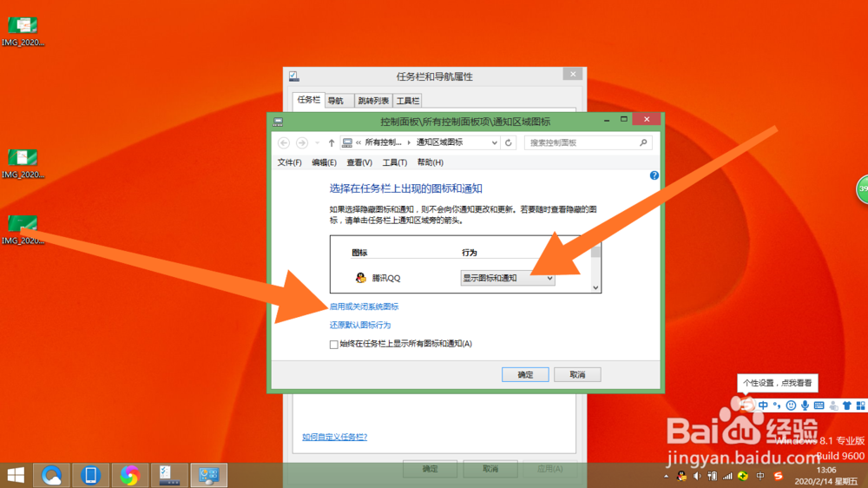Open the taskbar clock and date
This screenshot has height=488, width=868.
tap(826, 475)
